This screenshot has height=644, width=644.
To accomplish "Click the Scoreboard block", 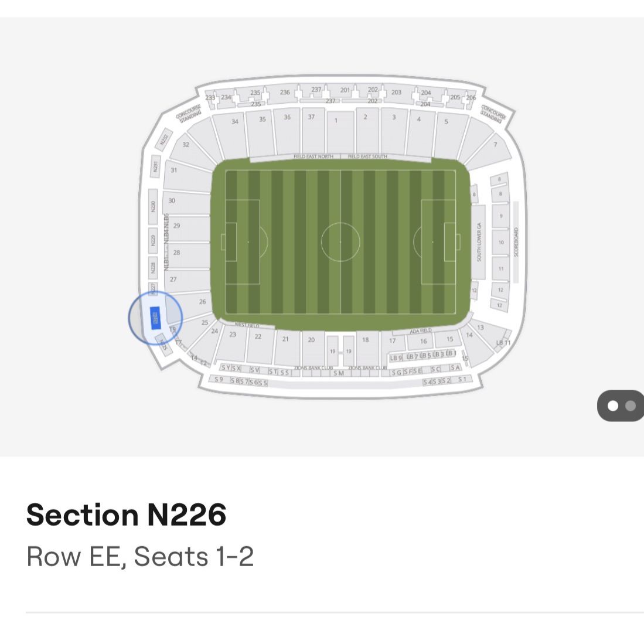I will (516, 242).
